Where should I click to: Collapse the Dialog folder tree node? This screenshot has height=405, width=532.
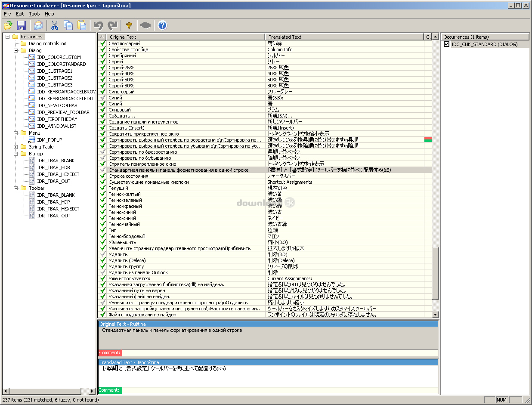(x=16, y=50)
